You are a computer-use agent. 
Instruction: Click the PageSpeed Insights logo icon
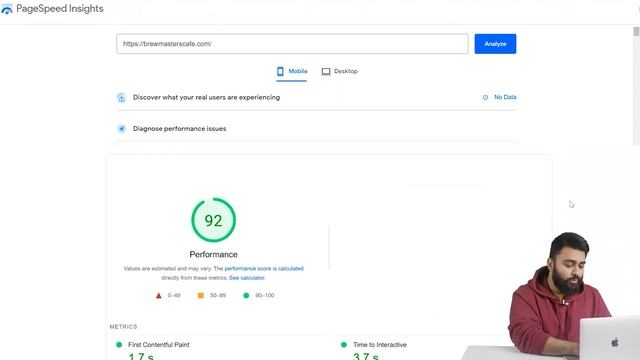[x=7, y=9]
